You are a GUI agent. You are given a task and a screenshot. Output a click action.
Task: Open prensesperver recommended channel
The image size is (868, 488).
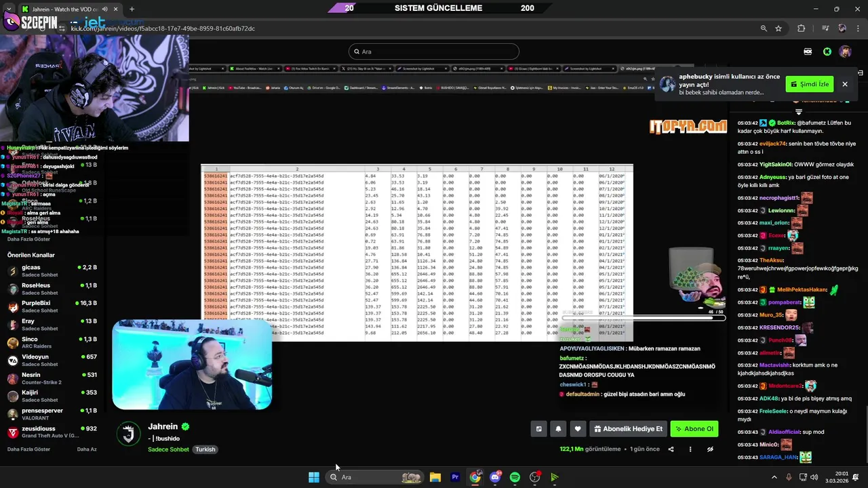pyautogui.click(x=52, y=413)
